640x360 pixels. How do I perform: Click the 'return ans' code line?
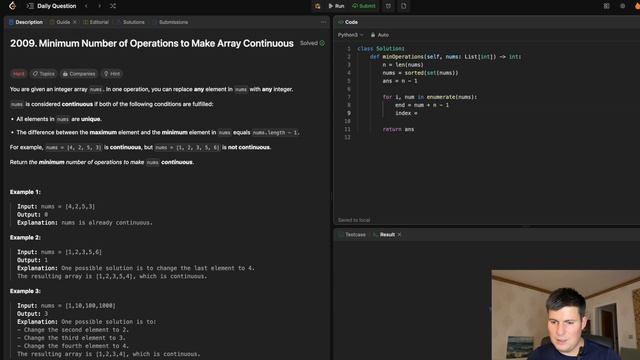coord(398,129)
